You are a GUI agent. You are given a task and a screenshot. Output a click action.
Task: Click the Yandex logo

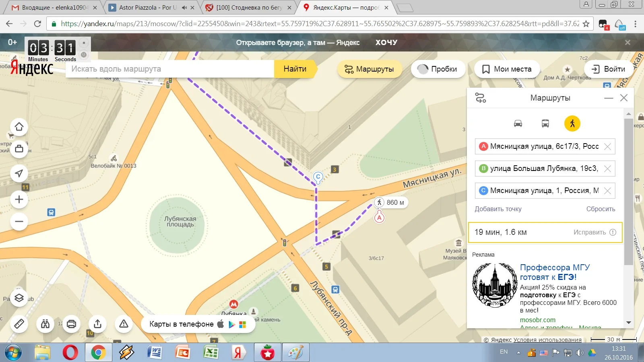32,68
